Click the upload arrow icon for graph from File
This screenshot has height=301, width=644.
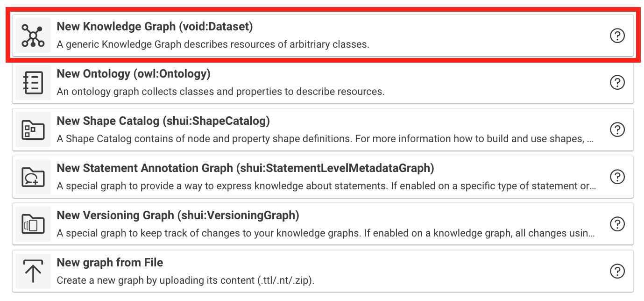tap(33, 272)
